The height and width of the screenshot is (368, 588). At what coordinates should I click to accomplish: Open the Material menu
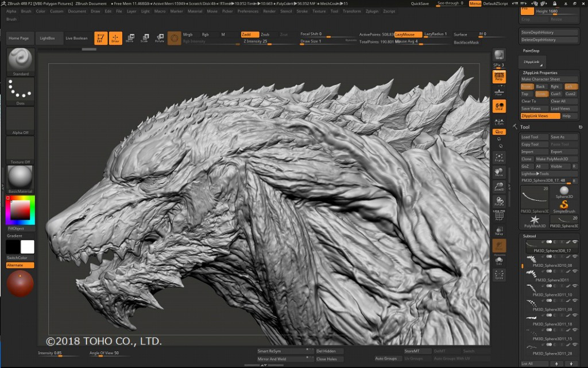pyautogui.click(x=195, y=11)
